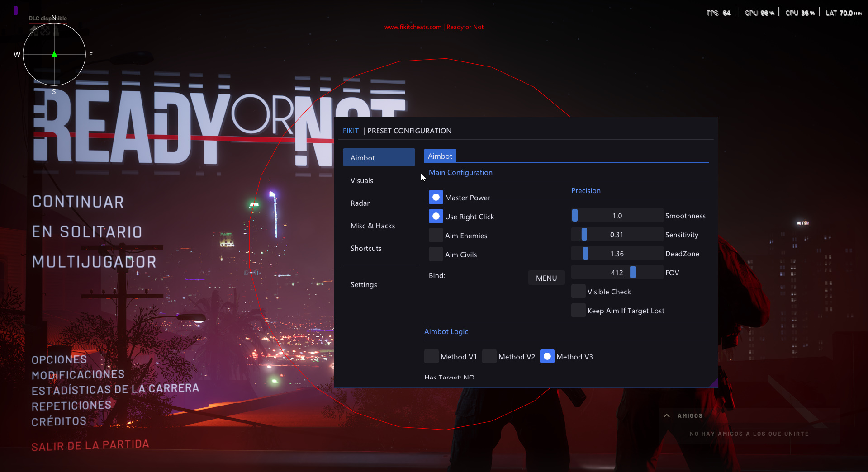Image resolution: width=868 pixels, height=472 pixels.
Task: Click the GPU usage indicator
Action: pos(759,13)
